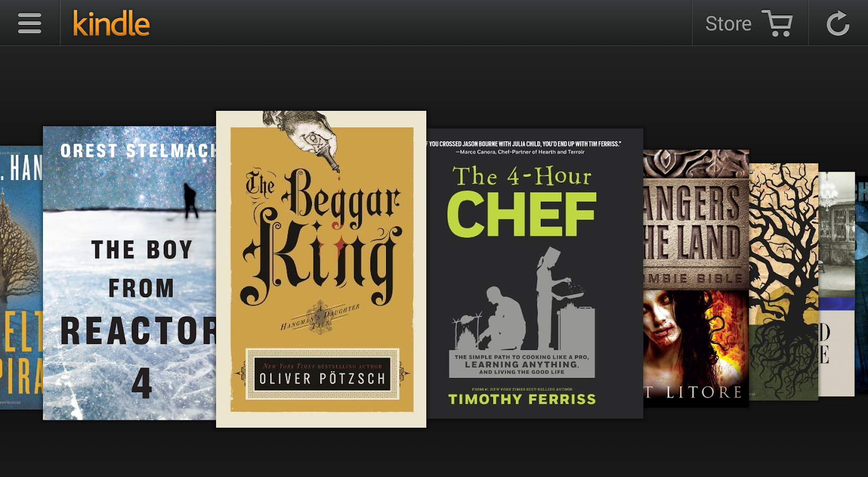Open The Boy from Reactor 4 book
The width and height of the screenshot is (868, 477).
129,273
